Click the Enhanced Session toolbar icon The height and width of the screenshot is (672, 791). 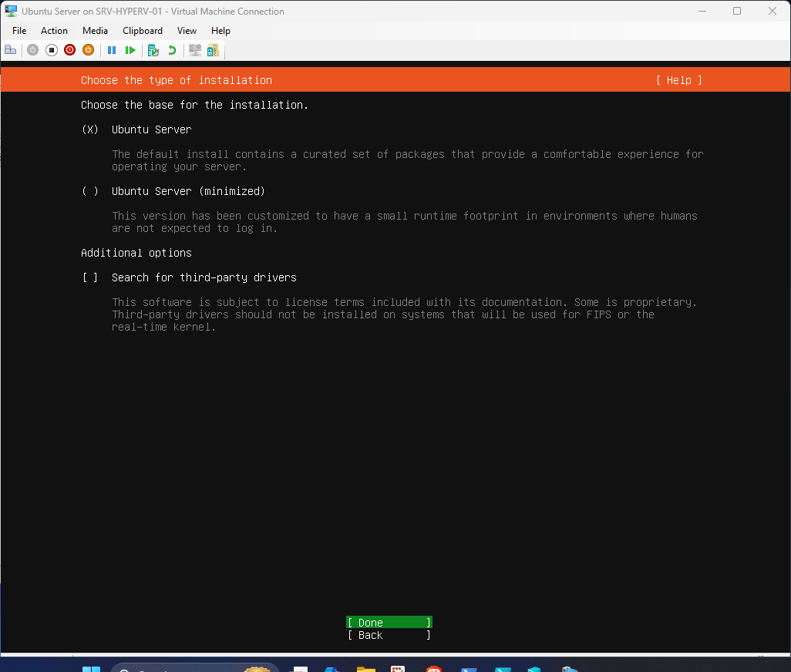coord(194,49)
